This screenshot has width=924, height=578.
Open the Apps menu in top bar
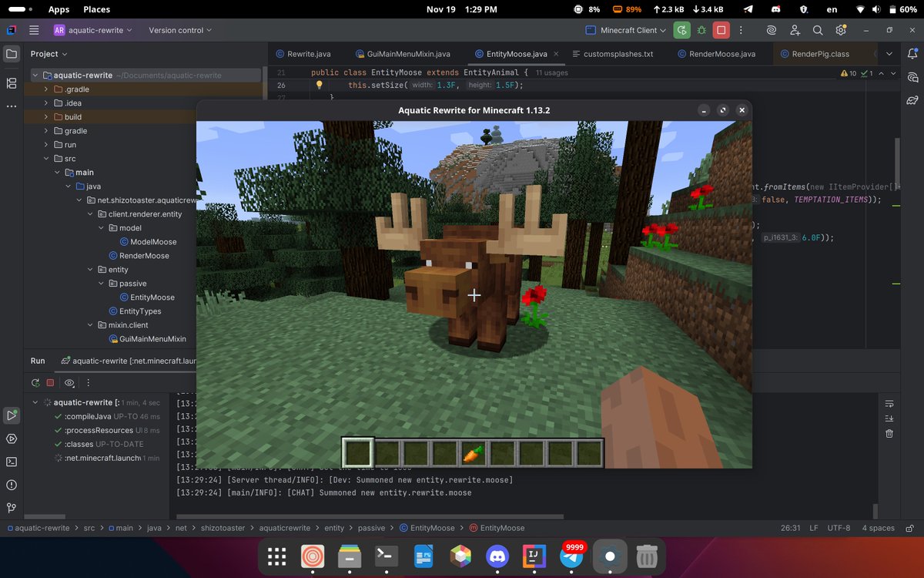coord(59,9)
